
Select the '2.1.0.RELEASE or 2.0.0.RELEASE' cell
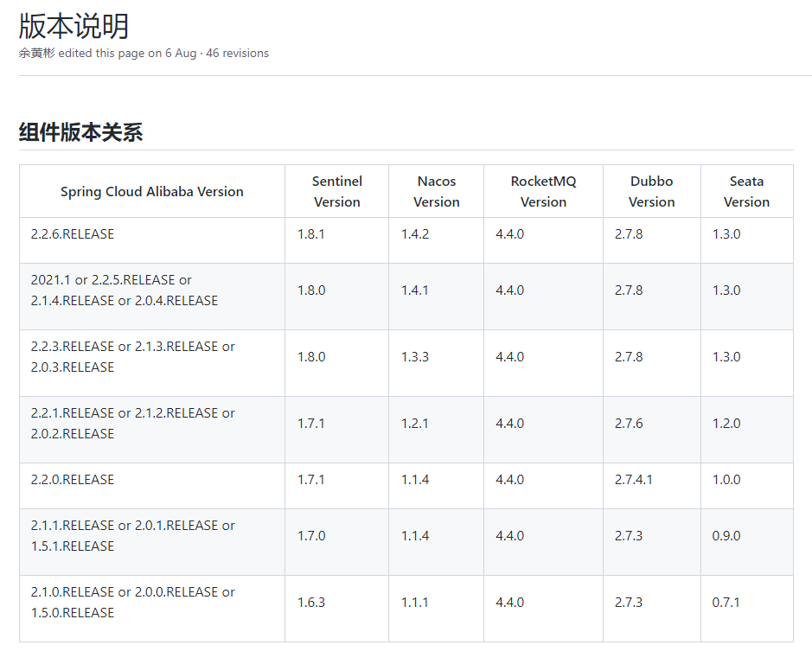pyautogui.click(x=151, y=609)
